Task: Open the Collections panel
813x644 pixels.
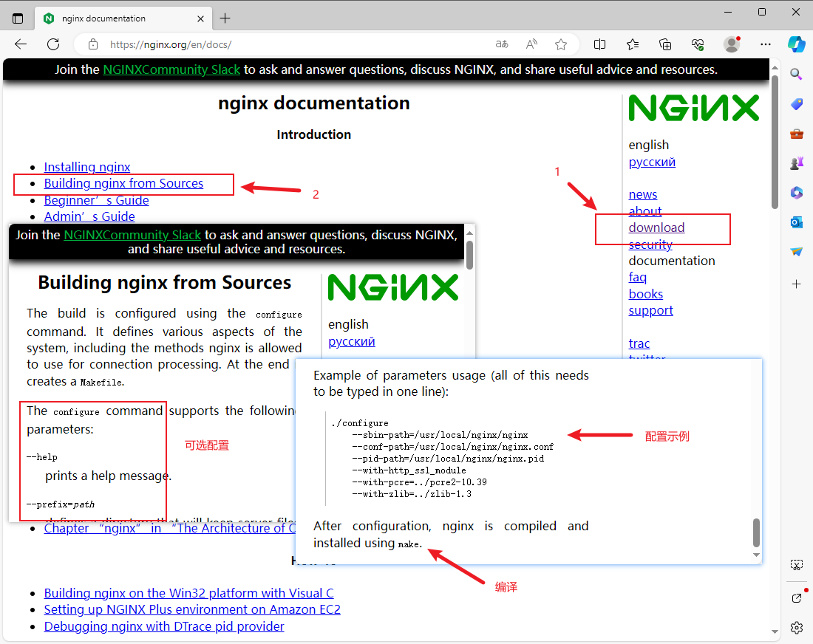Action: click(x=665, y=44)
